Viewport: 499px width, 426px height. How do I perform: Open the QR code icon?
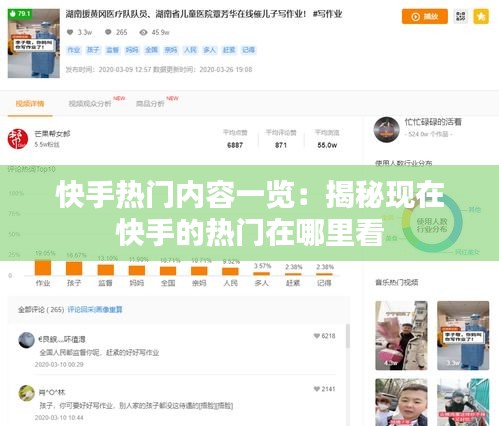(x=460, y=16)
